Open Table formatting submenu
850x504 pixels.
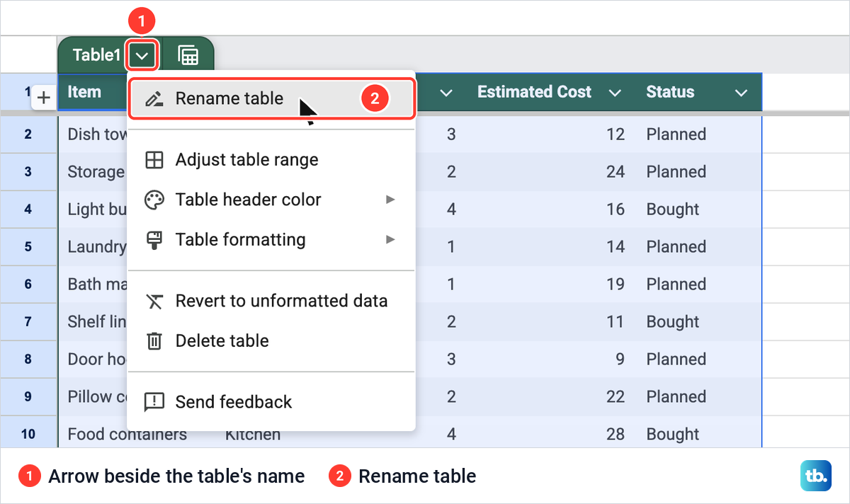pyautogui.click(x=271, y=240)
